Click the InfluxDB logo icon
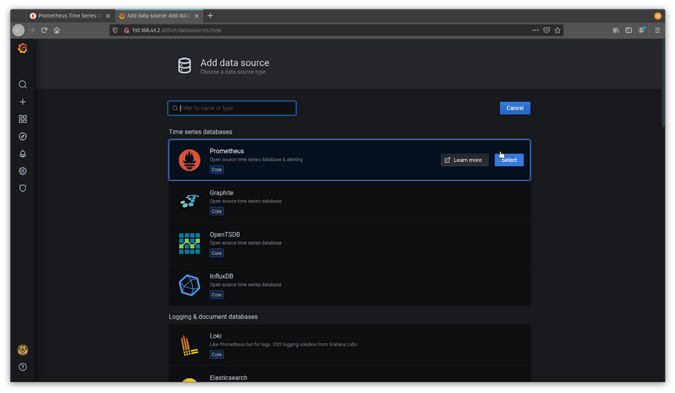Image resolution: width=675 pixels, height=393 pixels. click(189, 285)
